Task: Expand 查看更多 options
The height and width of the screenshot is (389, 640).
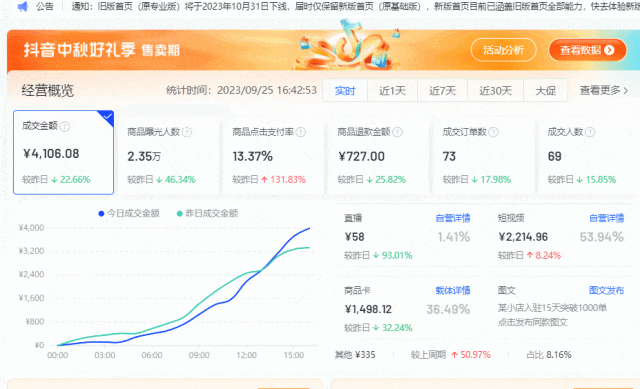Action: pyautogui.click(x=604, y=90)
